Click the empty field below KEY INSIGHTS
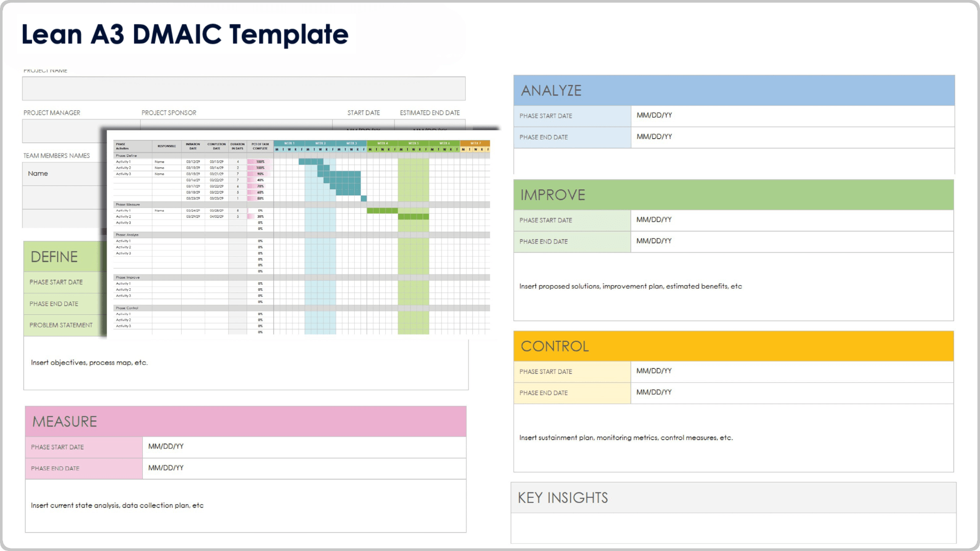The image size is (980, 551). 733,528
